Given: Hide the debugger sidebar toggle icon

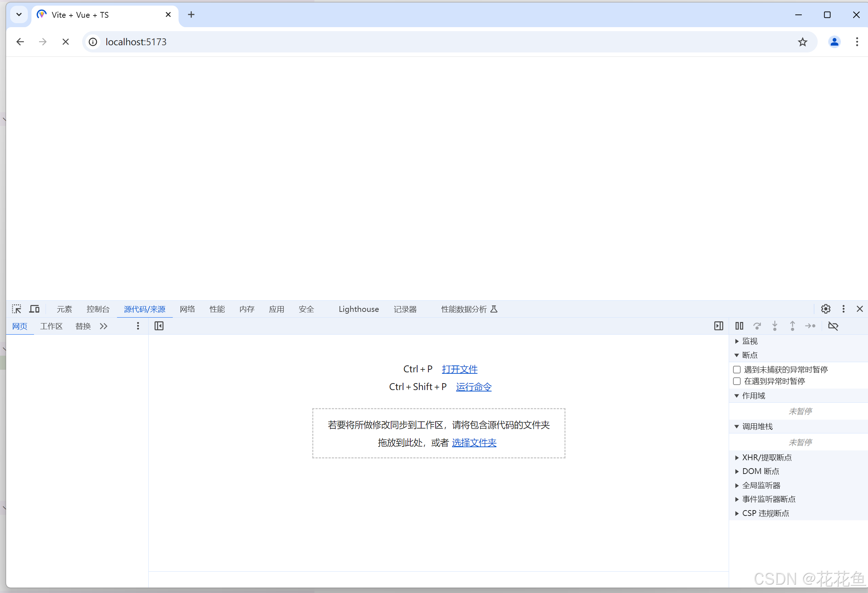Looking at the screenshot, I should click(719, 326).
